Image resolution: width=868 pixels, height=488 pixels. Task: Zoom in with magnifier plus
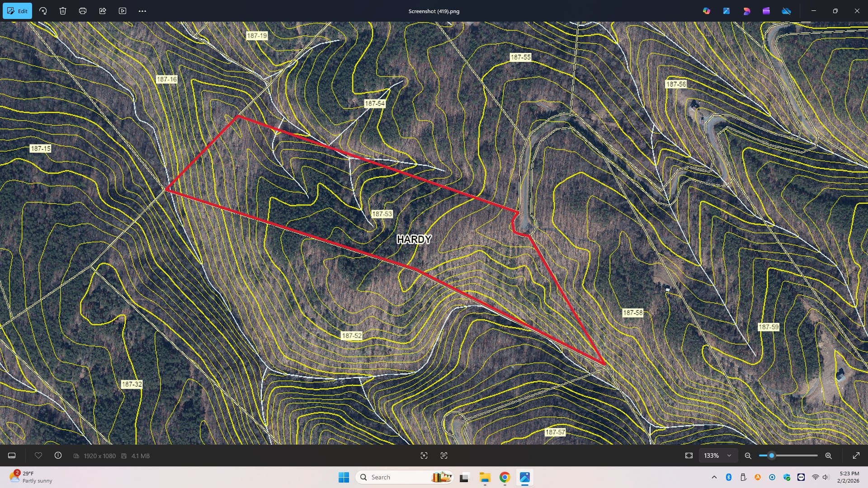click(828, 455)
